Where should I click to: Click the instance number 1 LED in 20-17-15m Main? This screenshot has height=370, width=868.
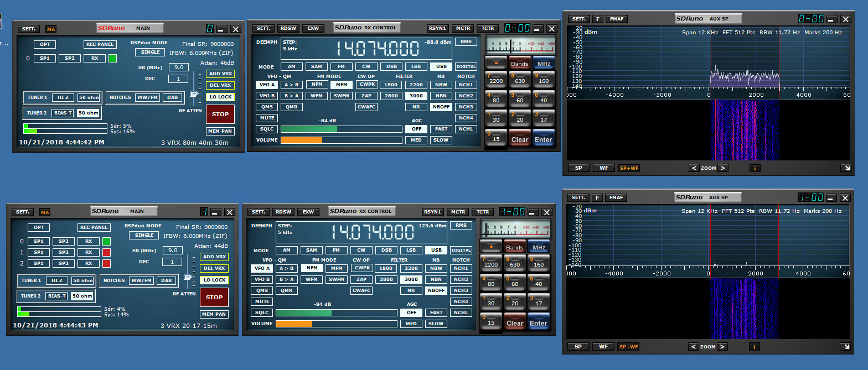[203, 212]
